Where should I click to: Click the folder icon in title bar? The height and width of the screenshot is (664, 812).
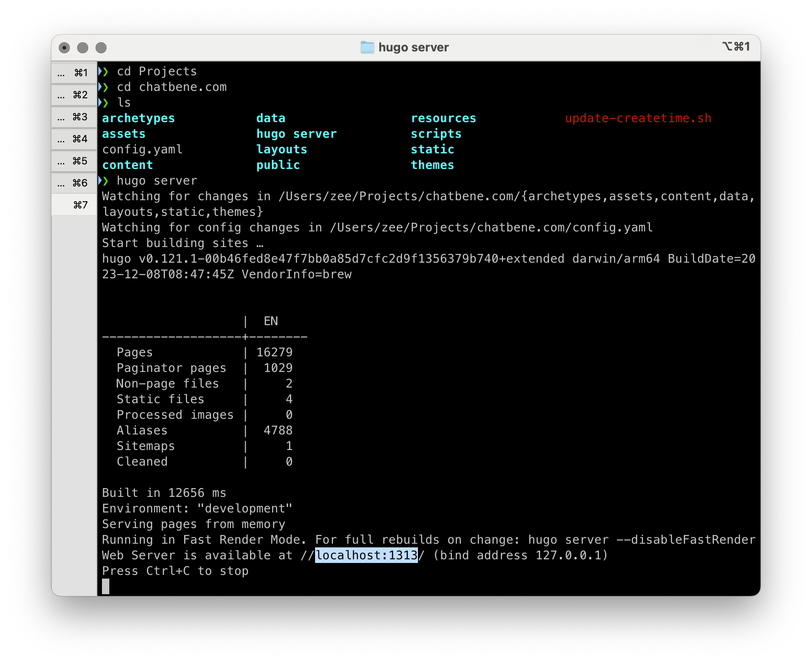[x=367, y=47]
